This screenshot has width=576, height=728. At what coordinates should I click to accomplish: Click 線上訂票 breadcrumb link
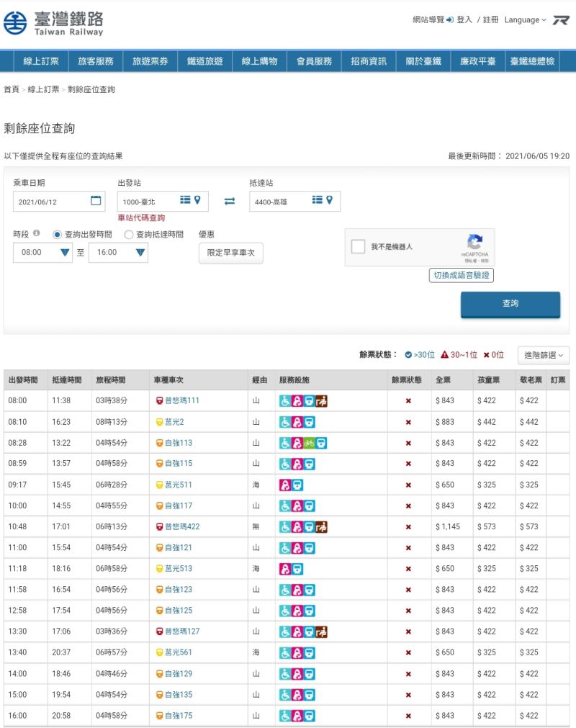click(x=44, y=89)
